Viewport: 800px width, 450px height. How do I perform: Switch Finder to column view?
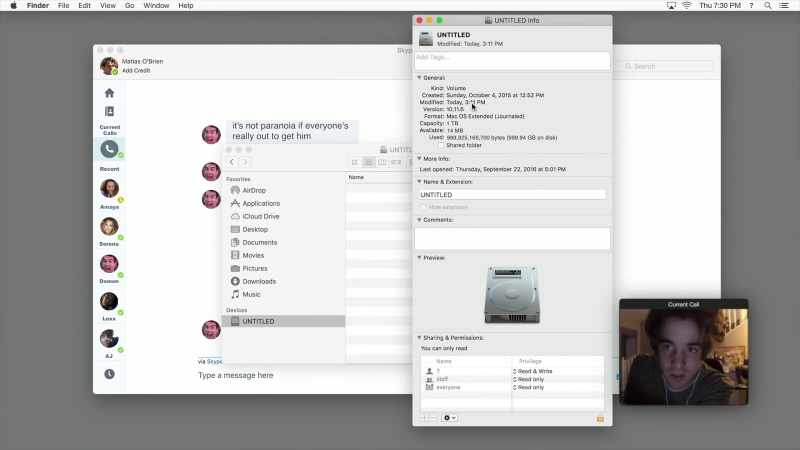(382, 162)
